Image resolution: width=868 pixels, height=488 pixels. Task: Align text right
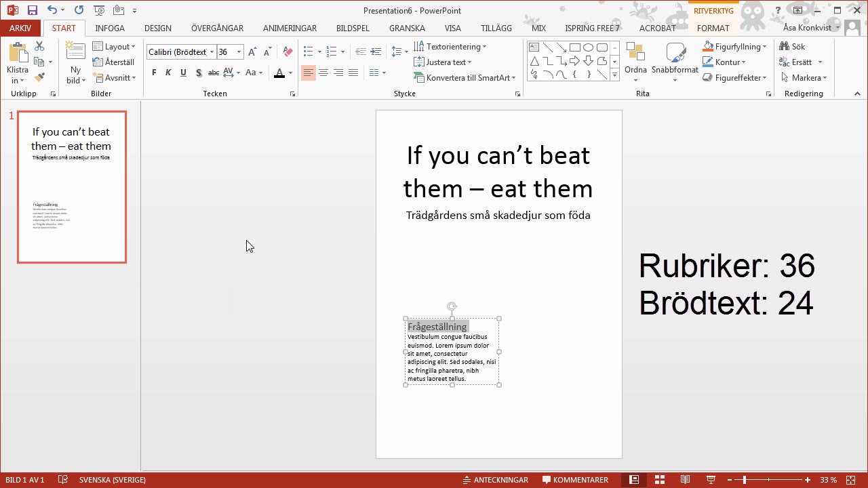[338, 73]
